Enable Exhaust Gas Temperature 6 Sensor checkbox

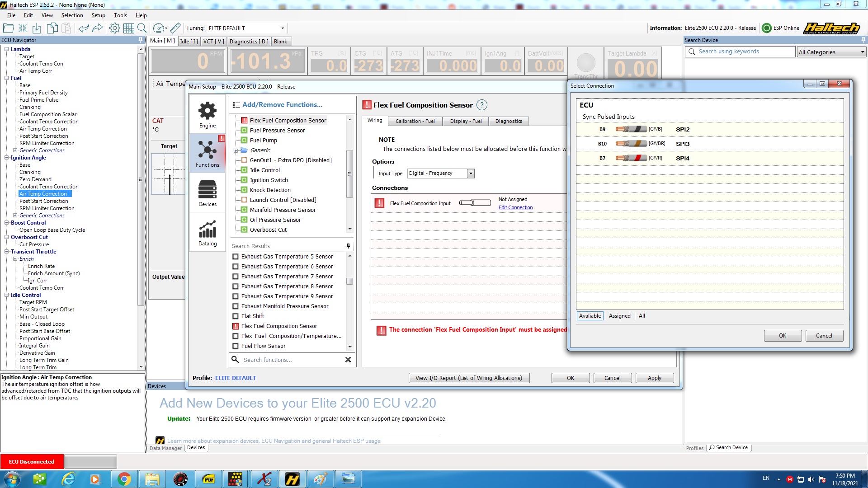coord(236,267)
